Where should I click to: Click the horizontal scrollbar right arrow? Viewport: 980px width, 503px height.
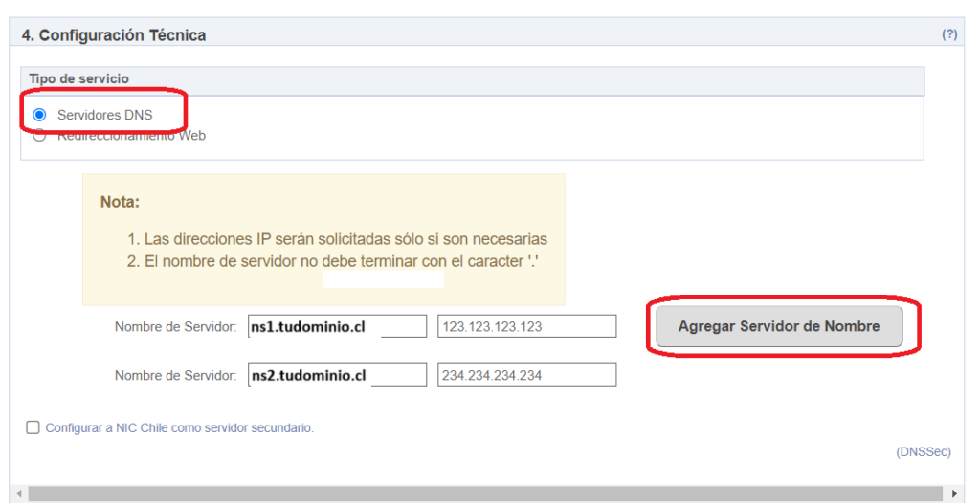coord(954,493)
